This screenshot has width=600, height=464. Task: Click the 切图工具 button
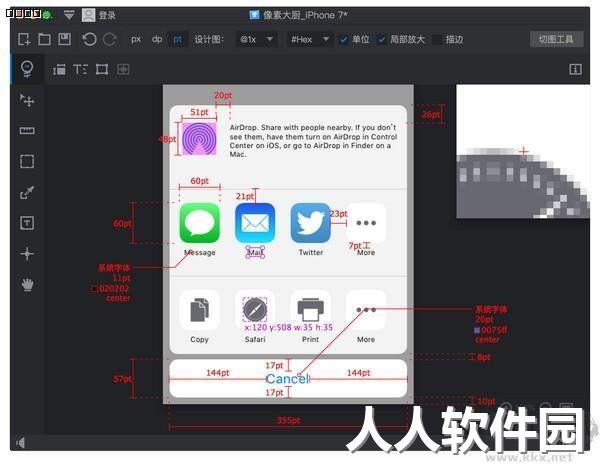point(556,39)
